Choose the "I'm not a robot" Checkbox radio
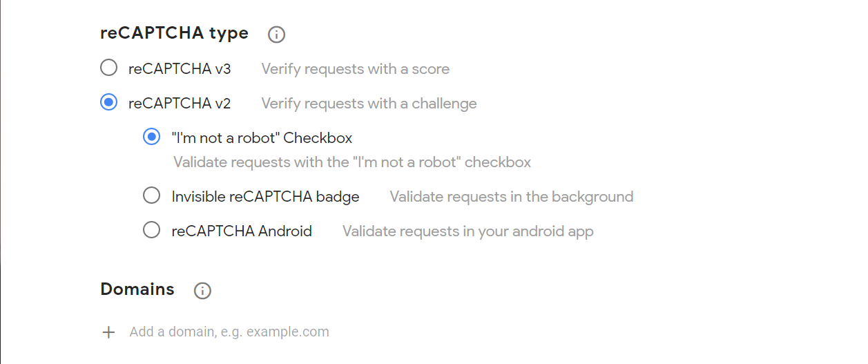Screen dimensions: 868x364 pos(151,137)
